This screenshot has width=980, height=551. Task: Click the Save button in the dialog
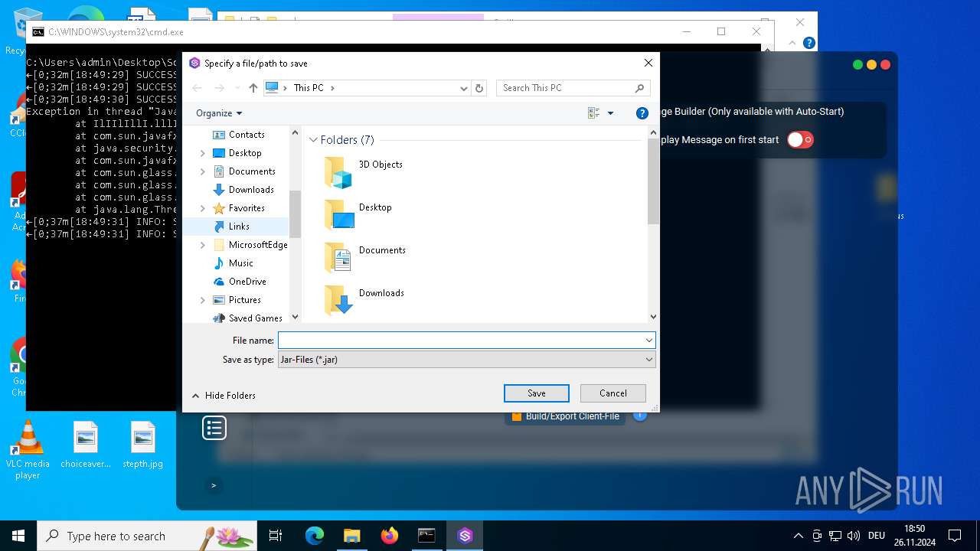point(536,393)
